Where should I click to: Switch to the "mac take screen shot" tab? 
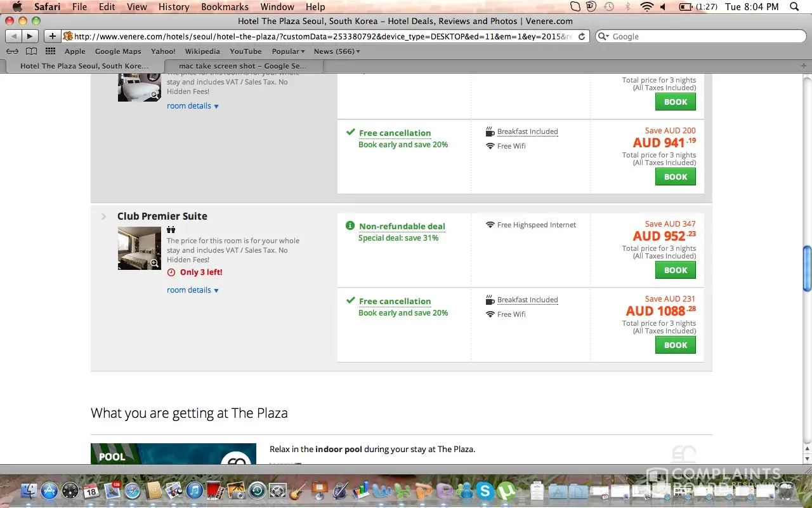click(242, 66)
